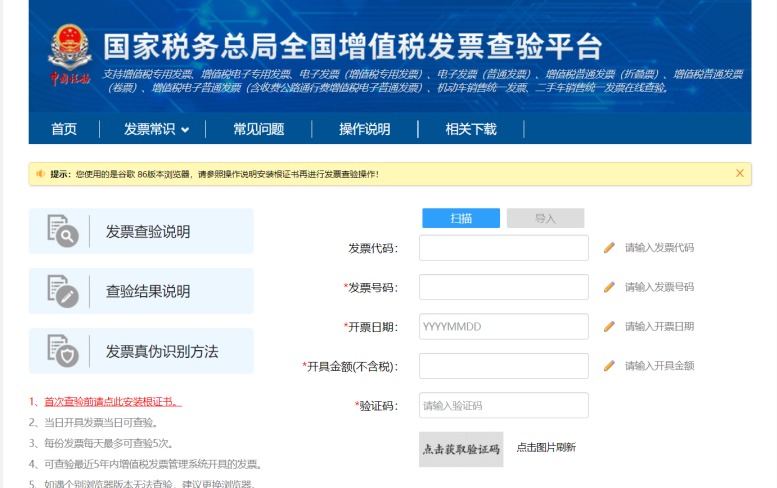The image size is (777, 488).
Task: Focus the 发票号码 input field
Action: click(x=504, y=287)
